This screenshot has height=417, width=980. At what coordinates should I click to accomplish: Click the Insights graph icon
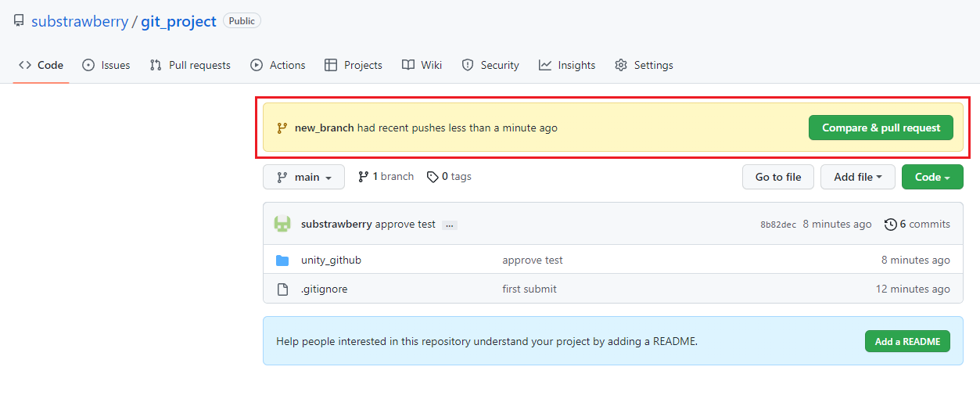pyautogui.click(x=545, y=65)
